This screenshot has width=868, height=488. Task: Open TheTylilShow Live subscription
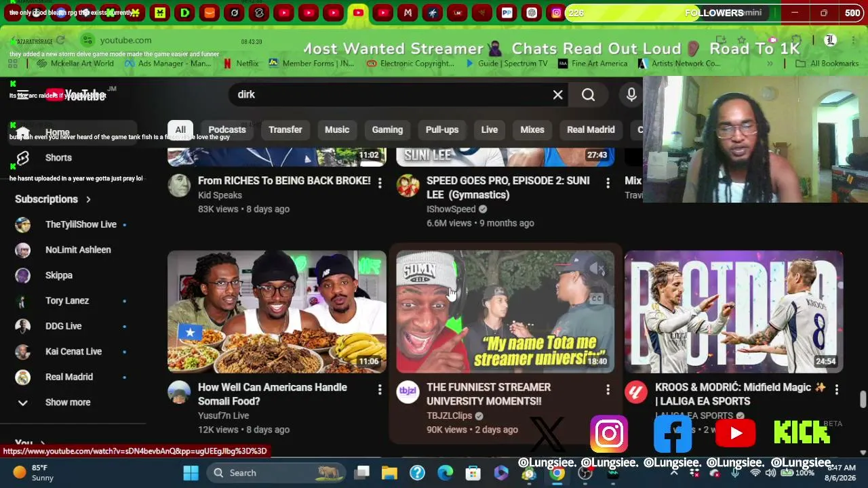(73, 225)
